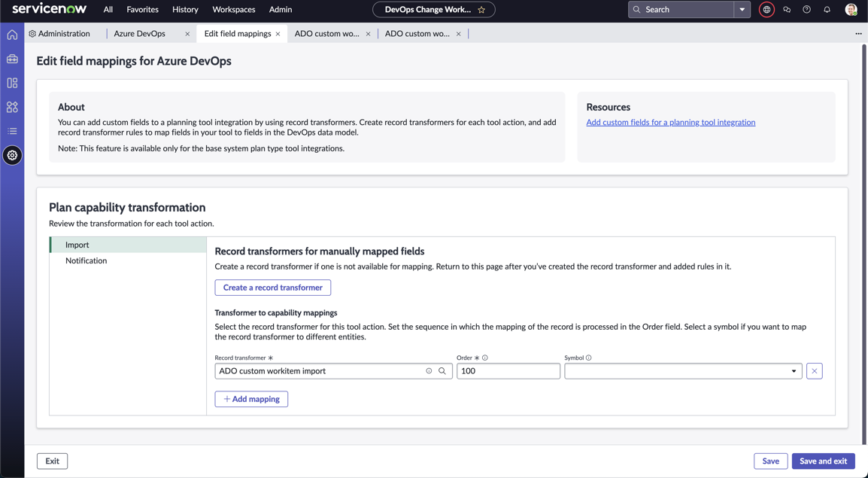Open the chat conversations icon
This screenshot has height=478, width=868.
tap(787, 10)
